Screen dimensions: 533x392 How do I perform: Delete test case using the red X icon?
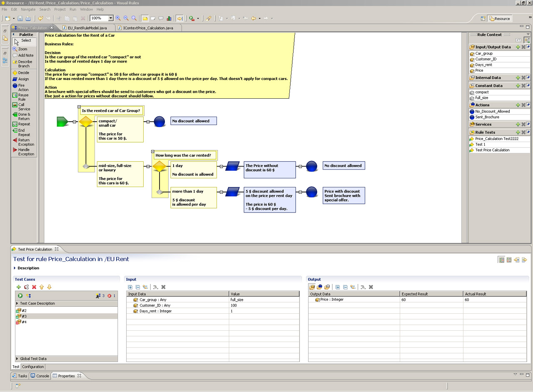coord(34,287)
